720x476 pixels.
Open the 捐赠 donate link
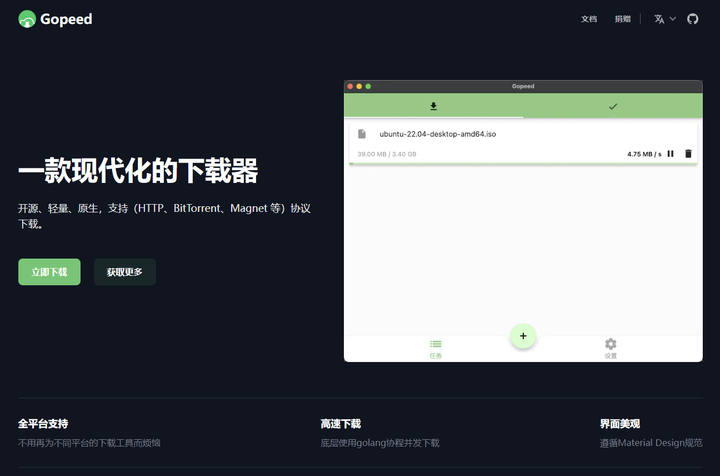tap(623, 19)
